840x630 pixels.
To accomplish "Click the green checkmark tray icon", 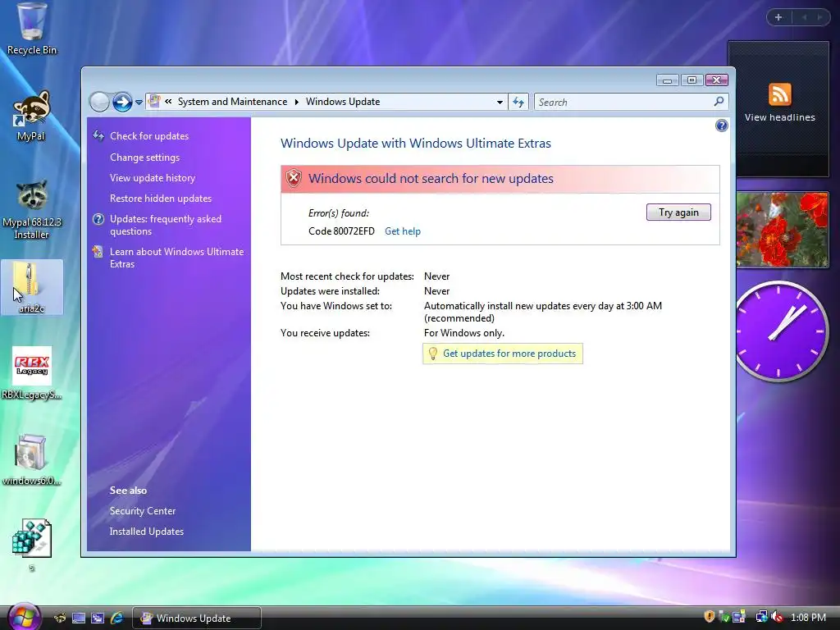I will click(x=724, y=617).
